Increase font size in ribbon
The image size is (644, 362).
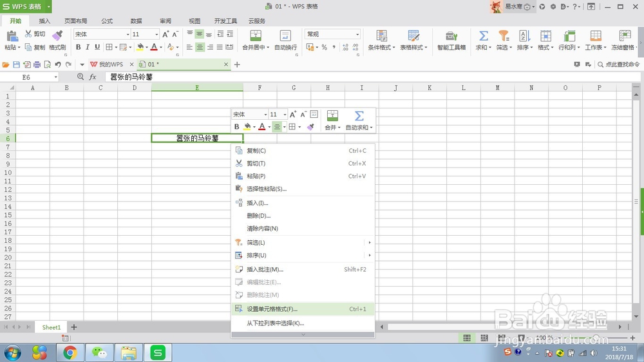point(166,34)
